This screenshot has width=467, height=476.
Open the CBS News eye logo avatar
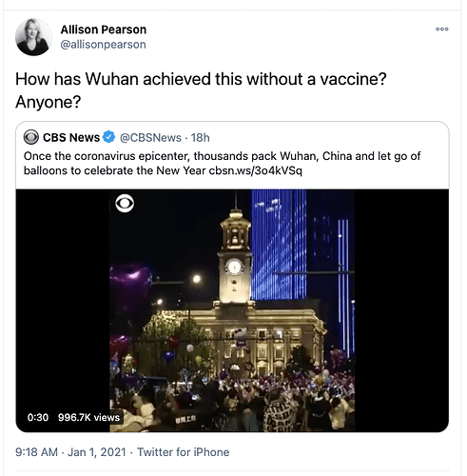[31, 137]
